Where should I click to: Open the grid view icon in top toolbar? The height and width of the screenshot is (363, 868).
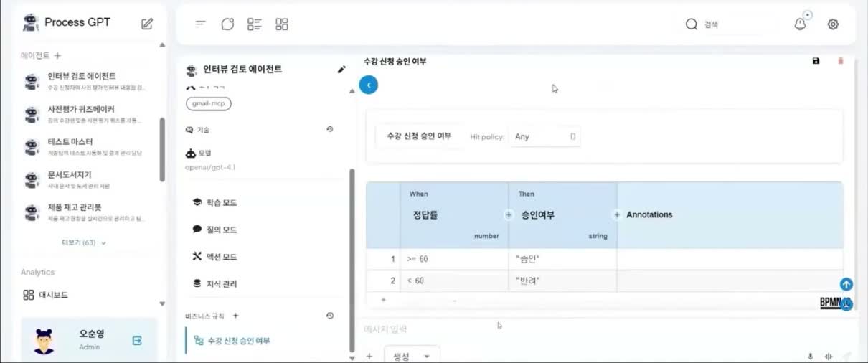pos(282,24)
